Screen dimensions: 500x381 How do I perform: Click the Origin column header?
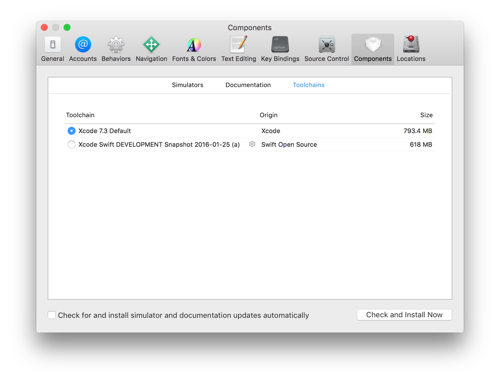(x=268, y=115)
